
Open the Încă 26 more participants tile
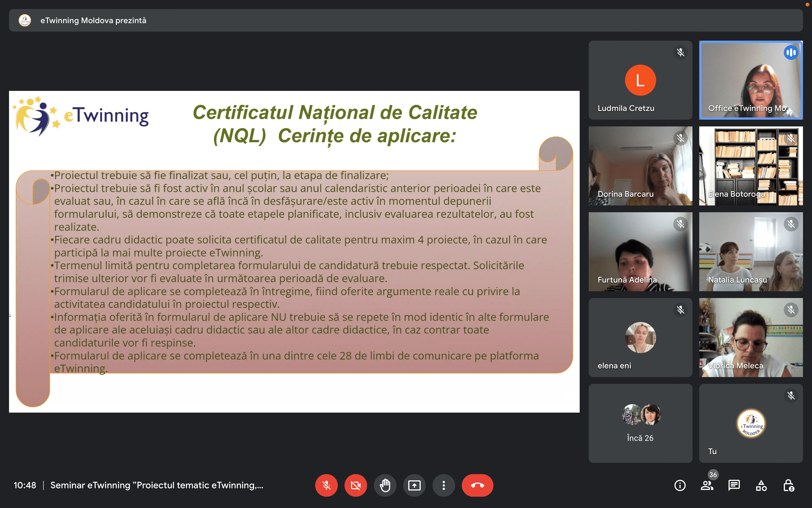click(x=640, y=423)
